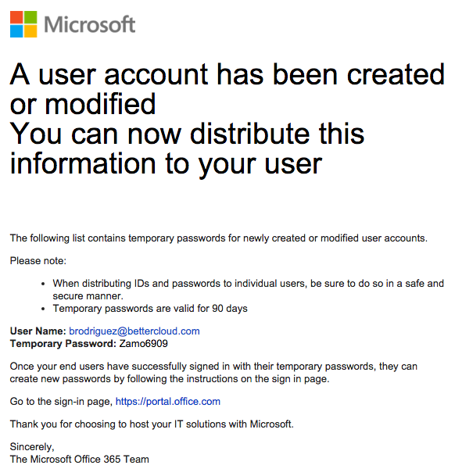
Task: Open the brodriguez@bettercloud.com email link
Action: point(134,331)
